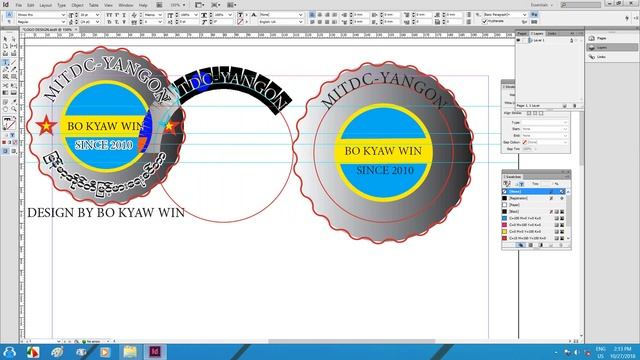Select the Free Transform tool

13,86
